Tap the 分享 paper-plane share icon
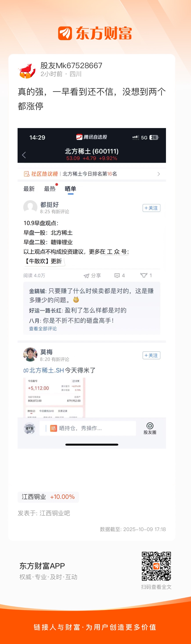Image resolution: width=191 pixels, height=644 pixels. point(86,275)
